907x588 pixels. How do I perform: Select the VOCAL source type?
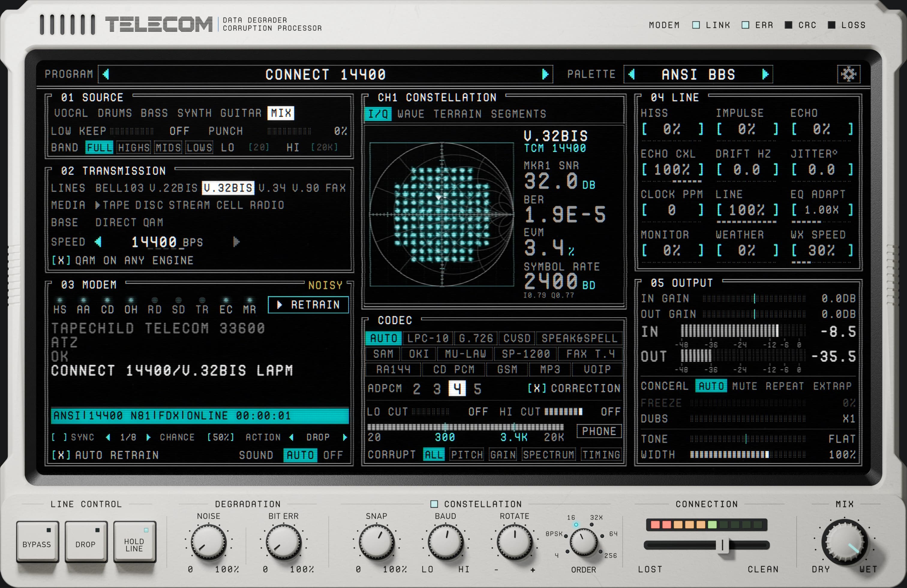71,113
